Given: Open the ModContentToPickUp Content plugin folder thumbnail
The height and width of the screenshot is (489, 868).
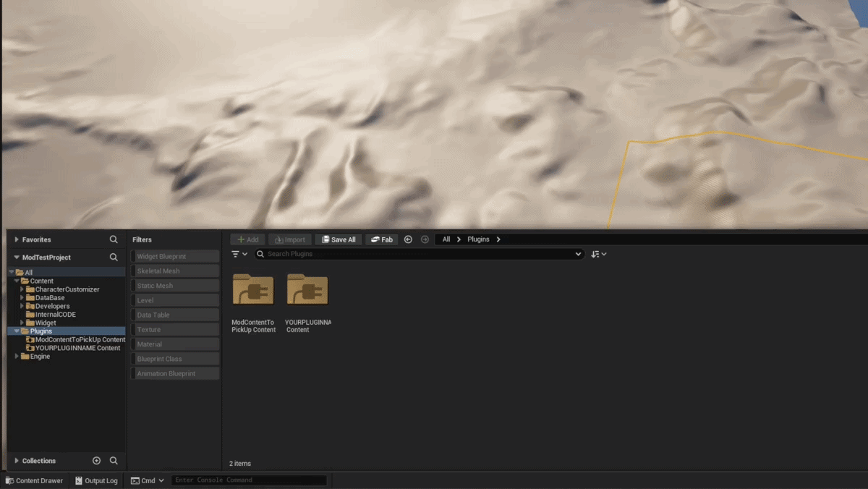Looking at the screenshot, I should click(253, 289).
